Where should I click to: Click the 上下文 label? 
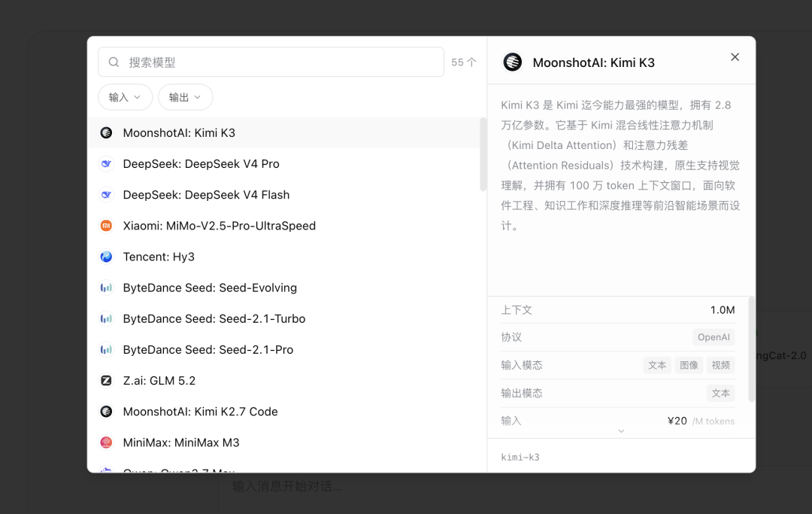[x=517, y=310]
